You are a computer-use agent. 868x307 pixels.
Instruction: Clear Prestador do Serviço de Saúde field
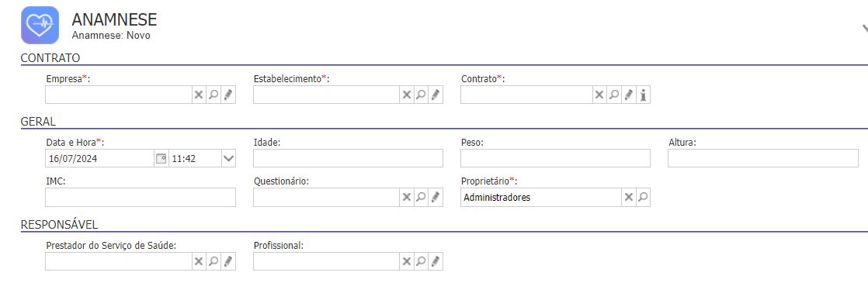click(198, 261)
